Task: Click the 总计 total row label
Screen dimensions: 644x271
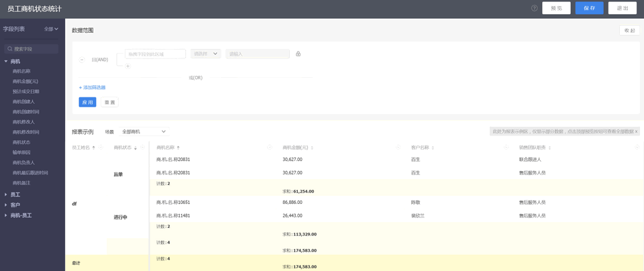Action: 76,263
